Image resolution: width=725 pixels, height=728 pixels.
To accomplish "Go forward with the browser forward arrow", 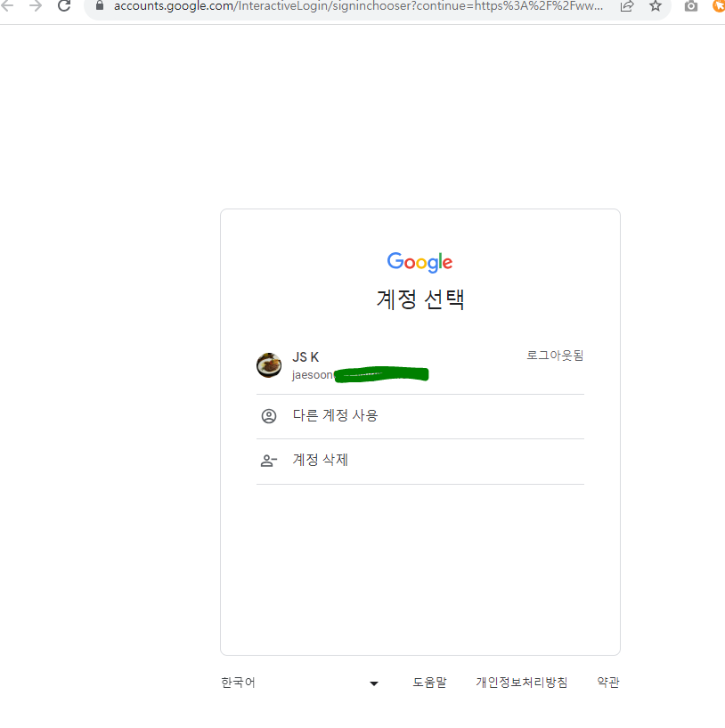I will [x=36, y=6].
